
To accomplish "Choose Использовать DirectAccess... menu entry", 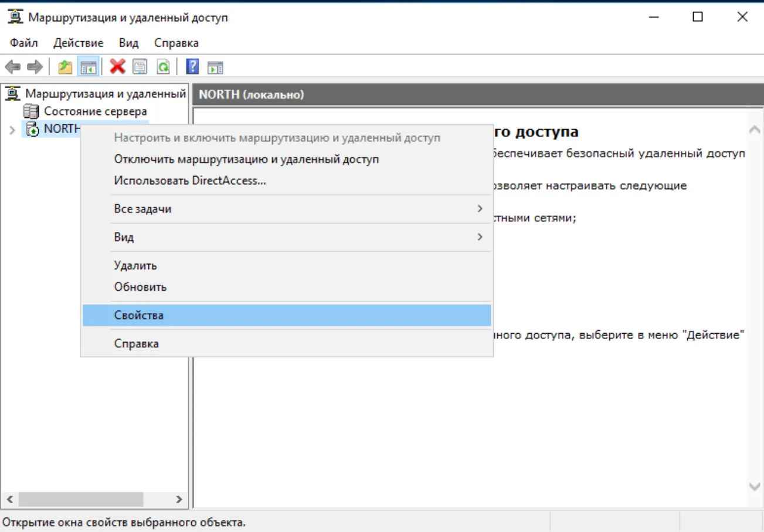I will click(x=287, y=181).
